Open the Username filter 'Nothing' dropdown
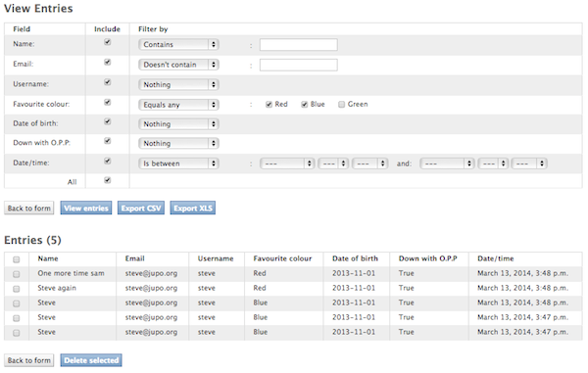This screenshot has width=588, height=373. pyautogui.click(x=178, y=84)
